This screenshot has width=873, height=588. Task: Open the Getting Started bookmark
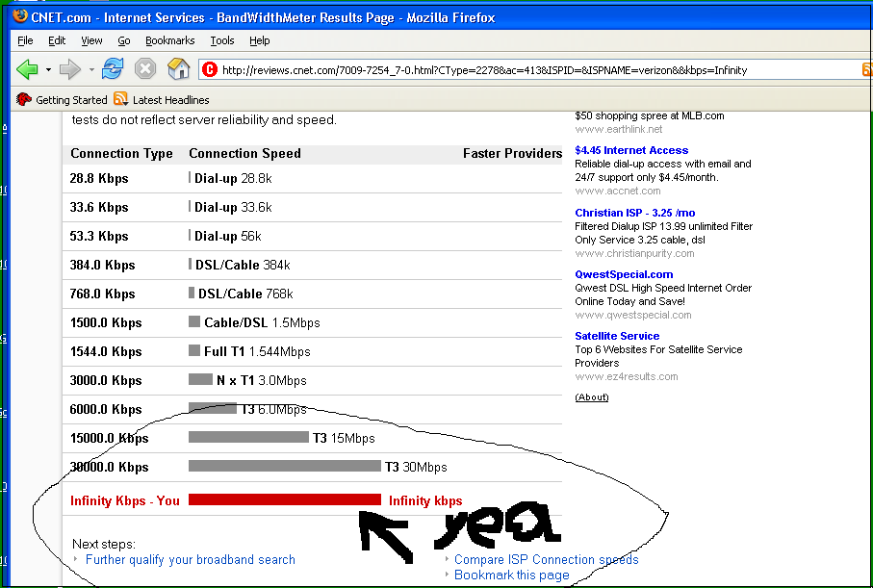(x=62, y=100)
